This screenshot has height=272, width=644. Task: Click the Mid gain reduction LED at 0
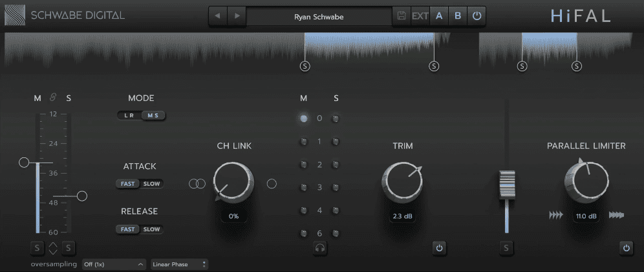[303, 119]
